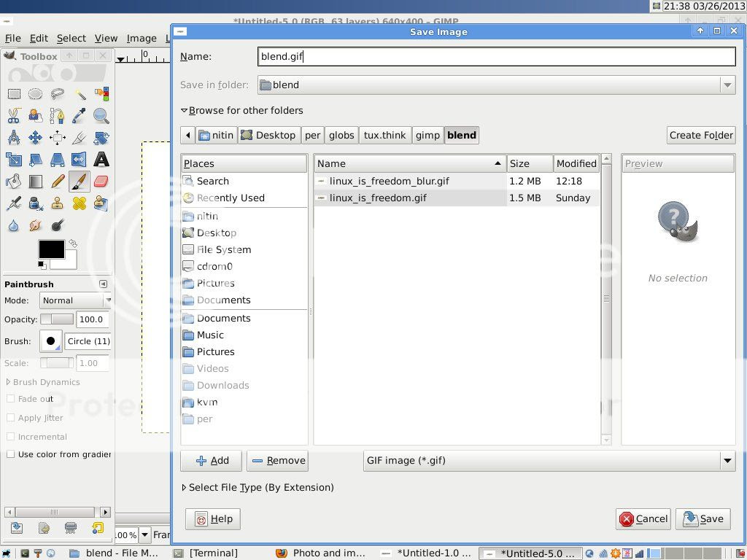The height and width of the screenshot is (560, 747).
Task: Click Create Folder button
Action: [x=701, y=135]
